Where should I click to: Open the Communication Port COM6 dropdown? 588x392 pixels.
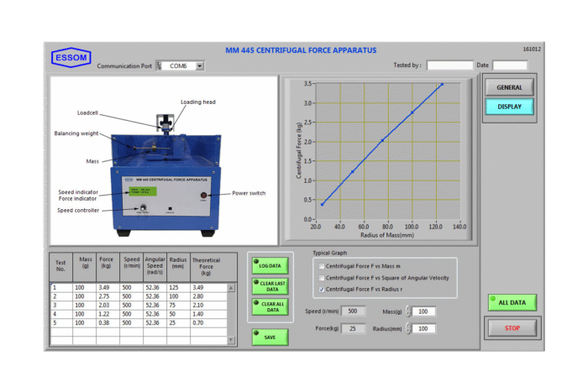pos(200,65)
